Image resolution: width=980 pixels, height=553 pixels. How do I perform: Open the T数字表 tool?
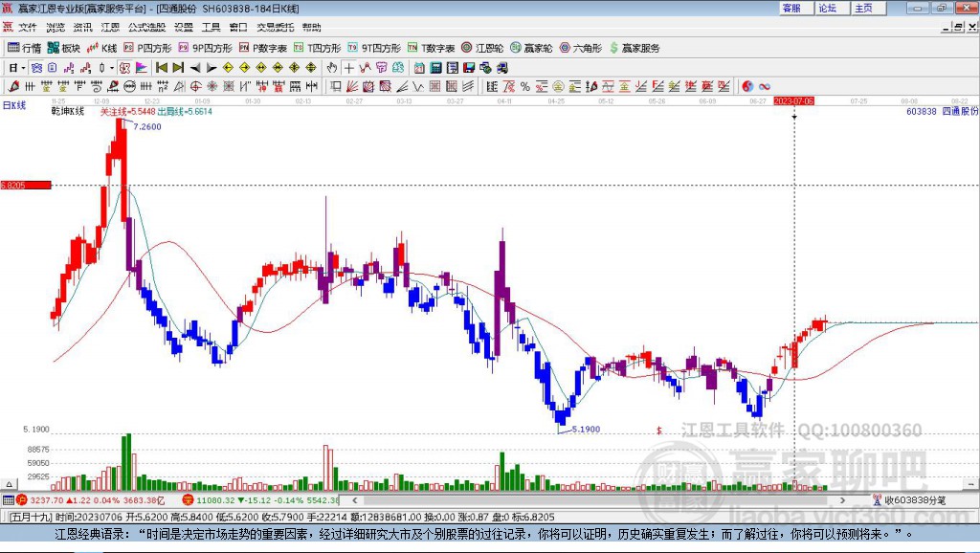coord(431,48)
